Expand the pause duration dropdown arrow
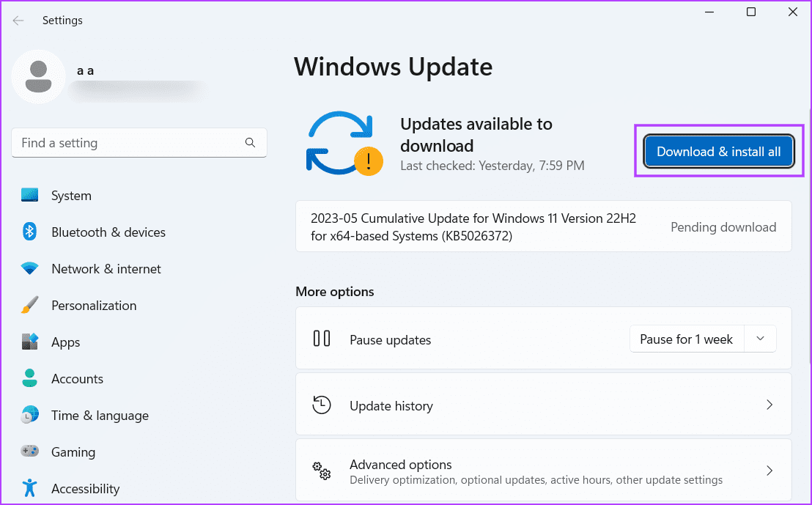This screenshot has width=812, height=505. point(760,339)
